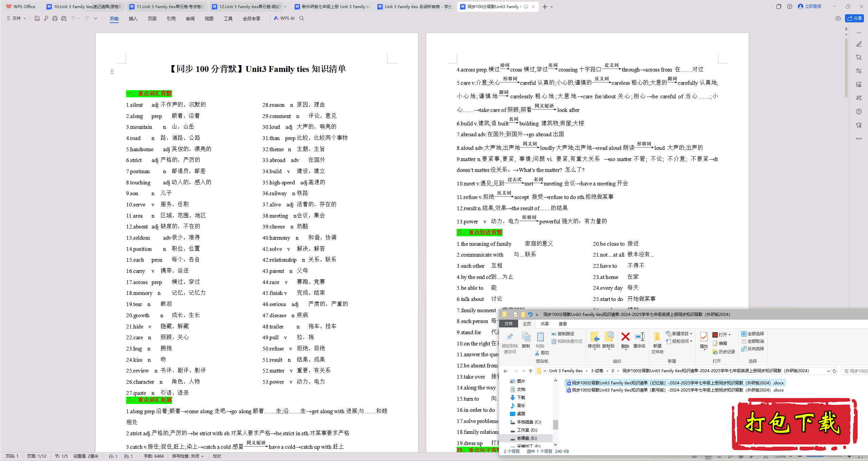The width and height of the screenshot is (868, 461).
Task: Choose the arrow selection tool in right sidebar
Action: click(x=859, y=57)
